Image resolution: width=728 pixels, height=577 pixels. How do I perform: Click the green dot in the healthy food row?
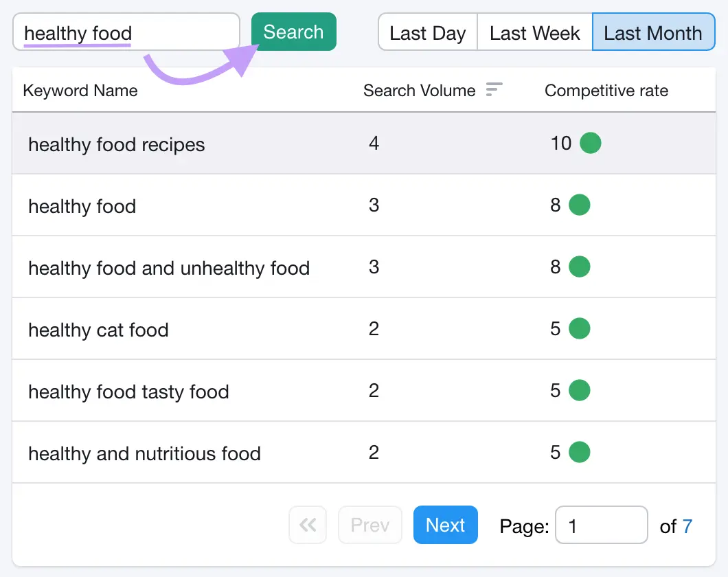click(x=579, y=205)
